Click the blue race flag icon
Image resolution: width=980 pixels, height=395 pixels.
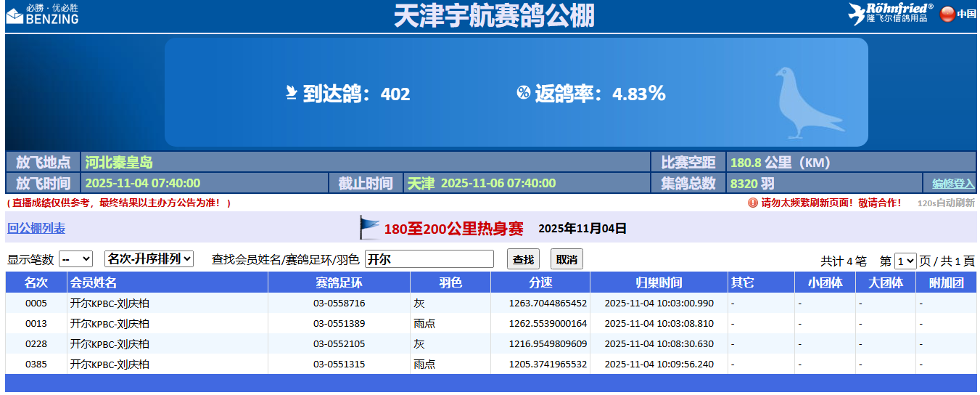[x=369, y=228]
